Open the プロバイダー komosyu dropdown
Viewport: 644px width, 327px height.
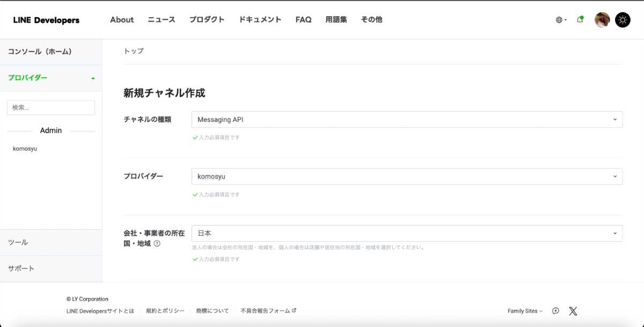(407, 176)
